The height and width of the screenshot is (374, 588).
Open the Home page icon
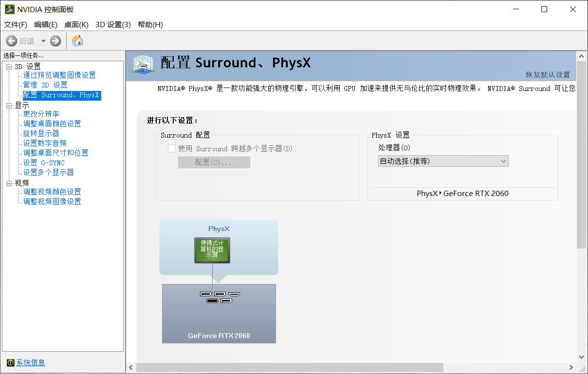click(77, 41)
